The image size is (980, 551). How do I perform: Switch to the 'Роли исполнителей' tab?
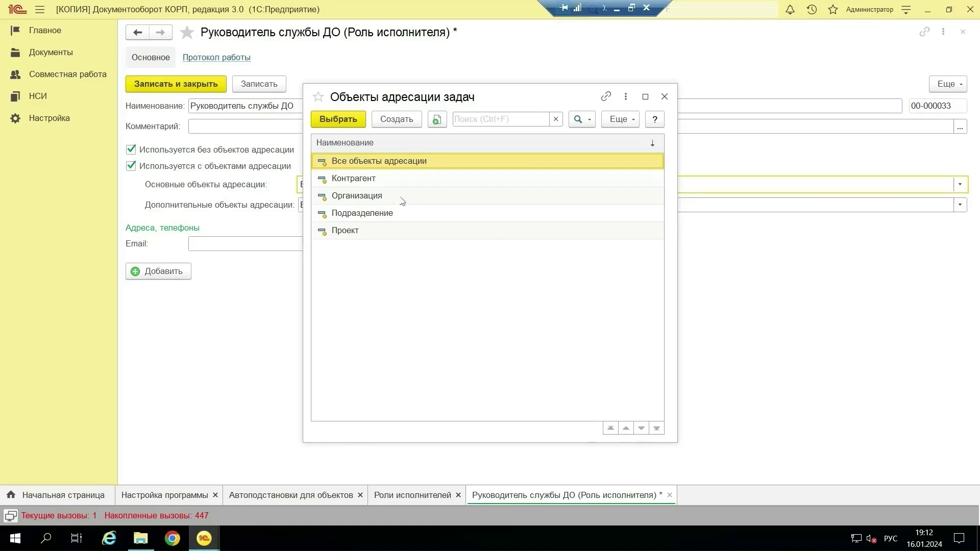pos(412,495)
